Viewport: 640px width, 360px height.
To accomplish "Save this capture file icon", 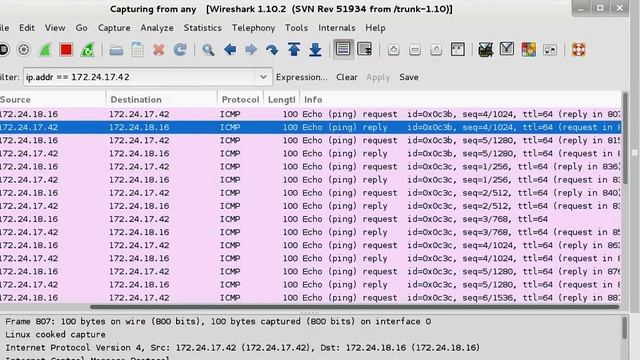I will coord(138,50).
